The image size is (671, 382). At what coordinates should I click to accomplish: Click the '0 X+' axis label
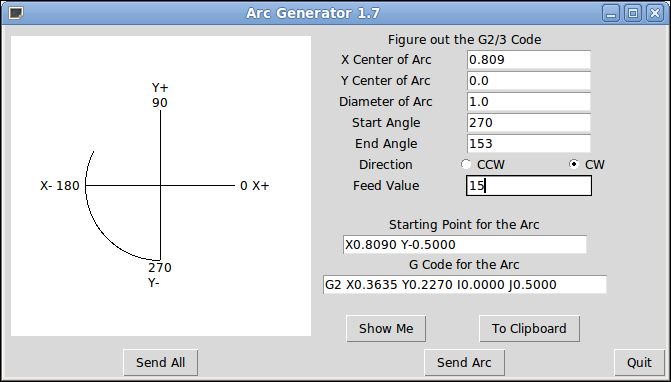pyautogui.click(x=255, y=186)
